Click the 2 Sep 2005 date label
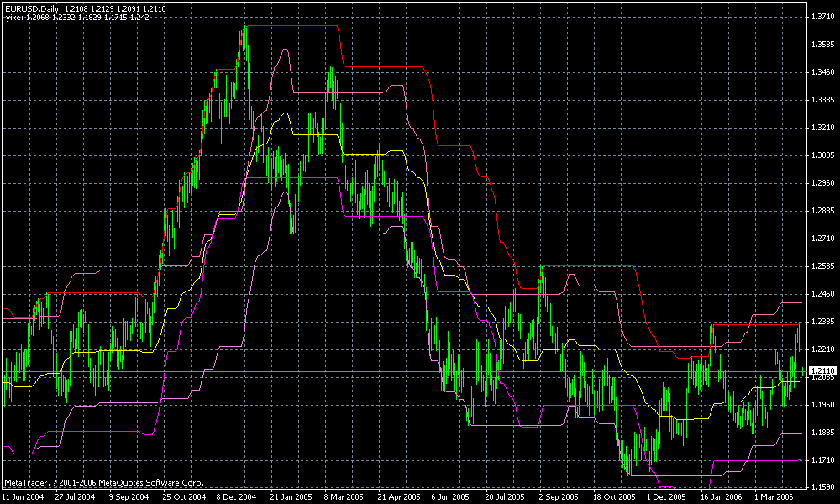840x504 pixels. (x=559, y=497)
